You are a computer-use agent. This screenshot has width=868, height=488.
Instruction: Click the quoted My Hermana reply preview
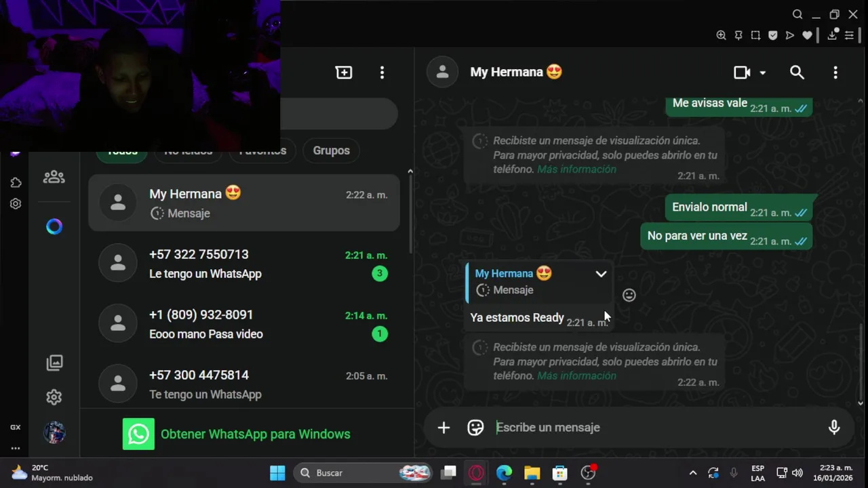pos(539,282)
